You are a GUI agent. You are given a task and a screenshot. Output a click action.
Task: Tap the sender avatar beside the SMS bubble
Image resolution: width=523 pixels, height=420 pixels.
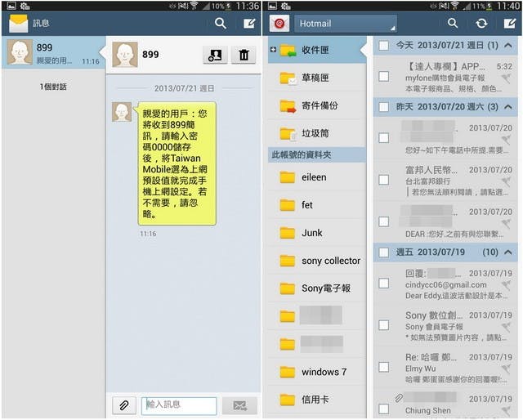(122, 112)
